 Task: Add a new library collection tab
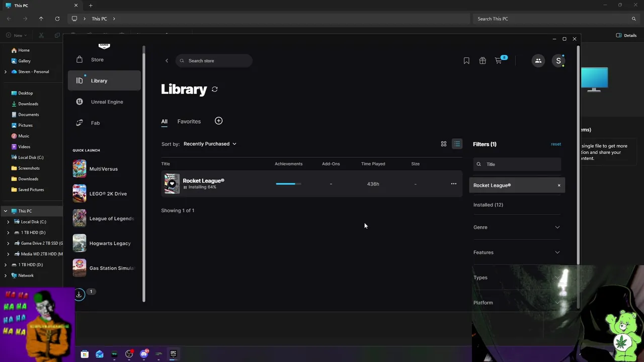coord(218,121)
